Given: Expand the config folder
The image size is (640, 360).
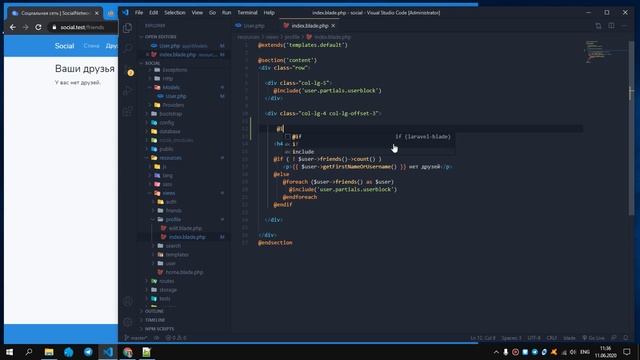Looking at the screenshot, I should click(x=167, y=122).
